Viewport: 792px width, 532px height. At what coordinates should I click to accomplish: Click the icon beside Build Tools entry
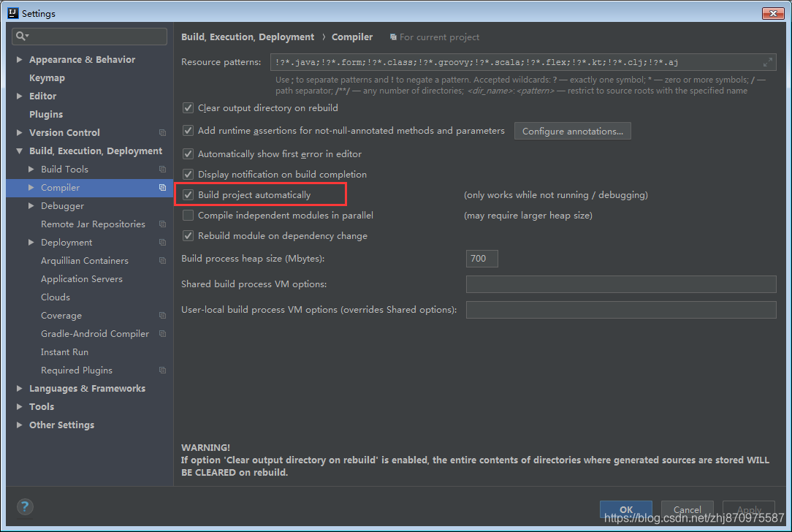[161, 169]
